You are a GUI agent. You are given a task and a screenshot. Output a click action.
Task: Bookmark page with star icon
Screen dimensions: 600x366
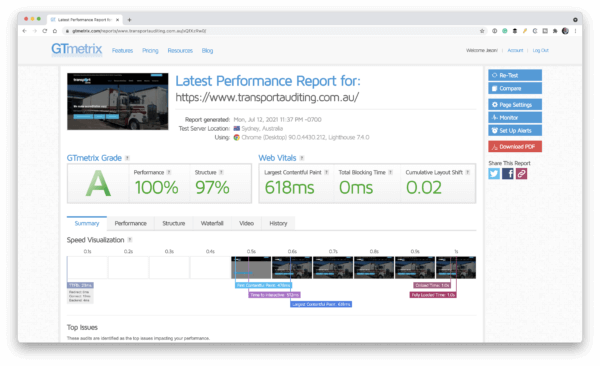point(482,31)
